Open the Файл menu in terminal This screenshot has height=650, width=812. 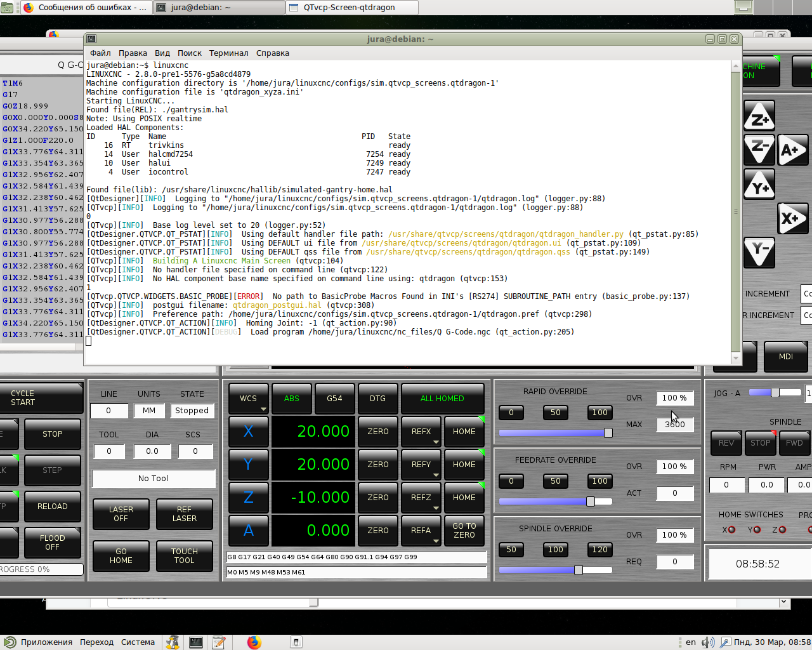(100, 53)
